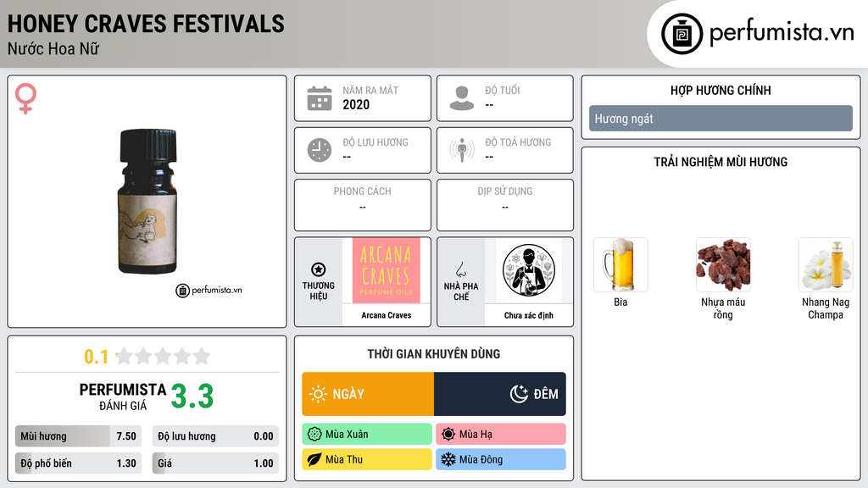Open the Arcana Craves brand logo
The width and height of the screenshot is (868, 488).
coord(386,270)
